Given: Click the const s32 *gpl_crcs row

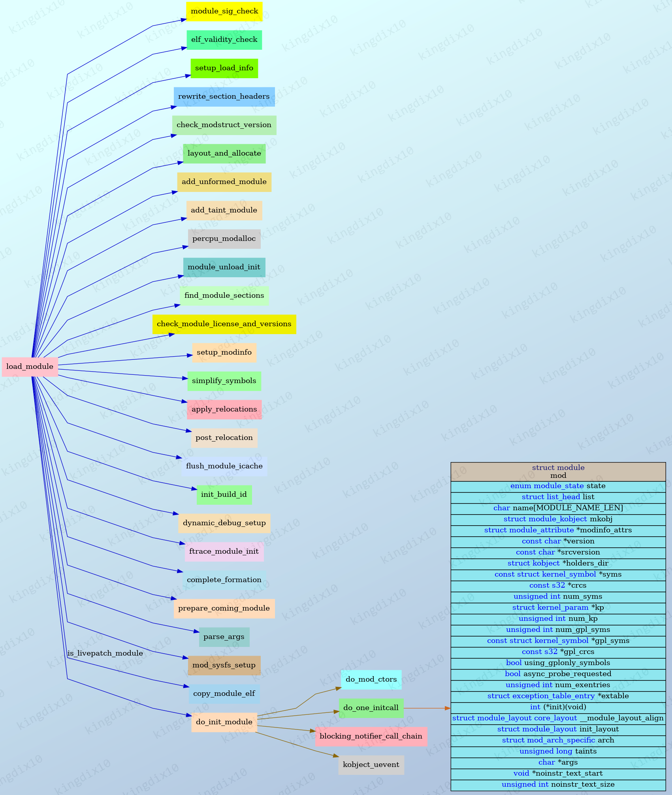Looking at the screenshot, I should click(558, 652).
